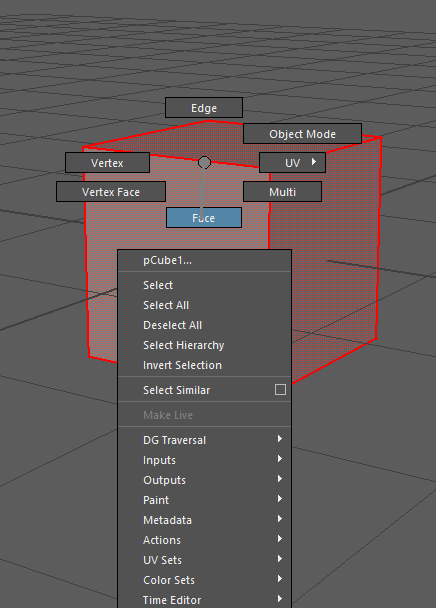Choose the Multi component mode
This screenshot has width=436, height=608.
(282, 192)
